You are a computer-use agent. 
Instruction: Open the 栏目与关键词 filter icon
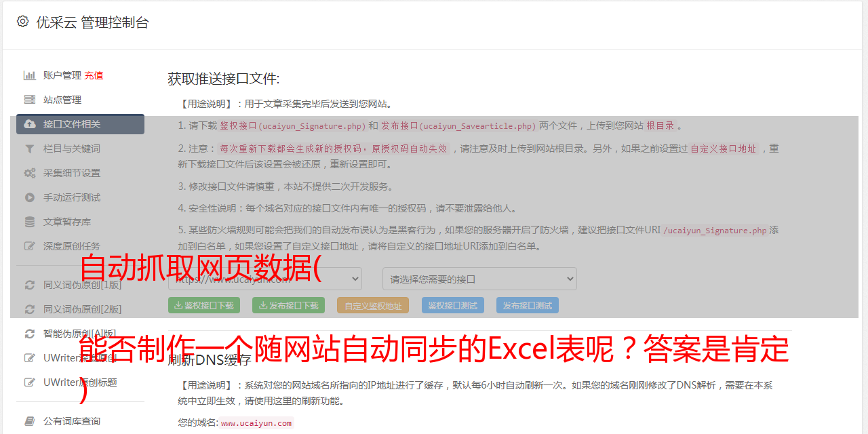pos(30,149)
